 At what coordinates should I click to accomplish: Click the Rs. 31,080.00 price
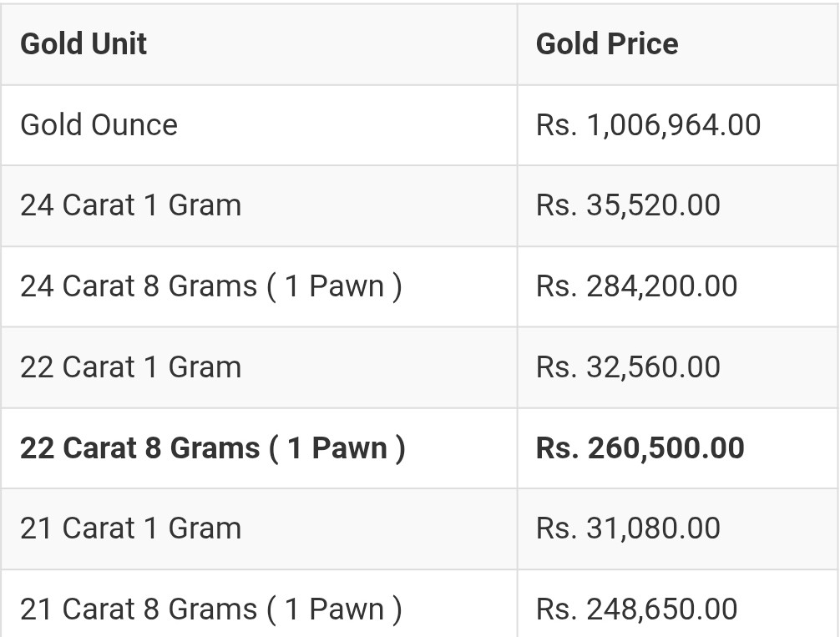click(x=628, y=528)
